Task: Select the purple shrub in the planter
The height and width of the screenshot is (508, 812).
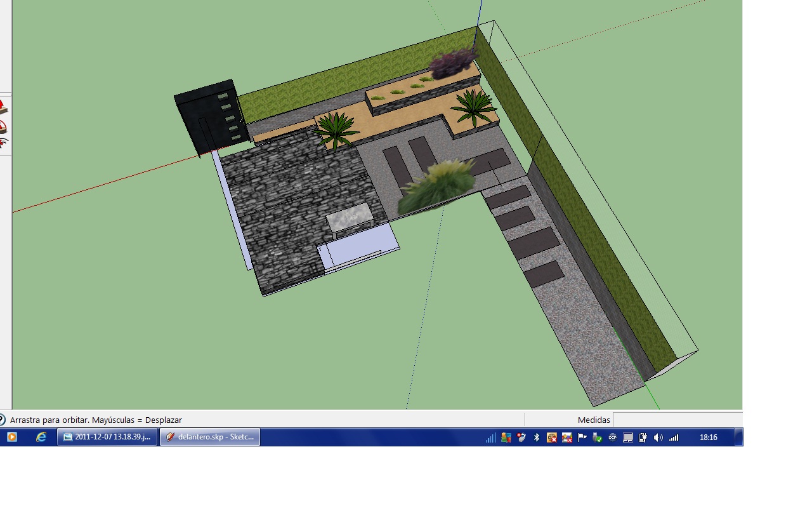Action: pos(452,63)
